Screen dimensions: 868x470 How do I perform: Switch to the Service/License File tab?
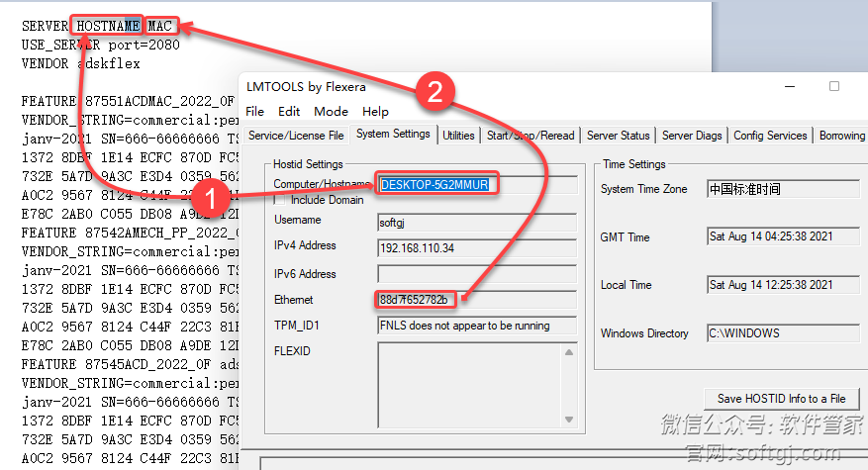coord(296,136)
